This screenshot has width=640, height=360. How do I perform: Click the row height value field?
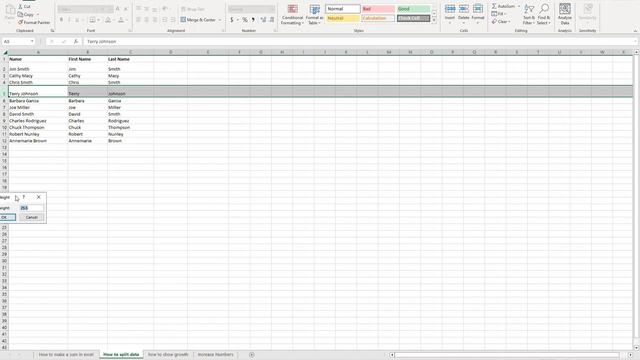tap(31, 208)
